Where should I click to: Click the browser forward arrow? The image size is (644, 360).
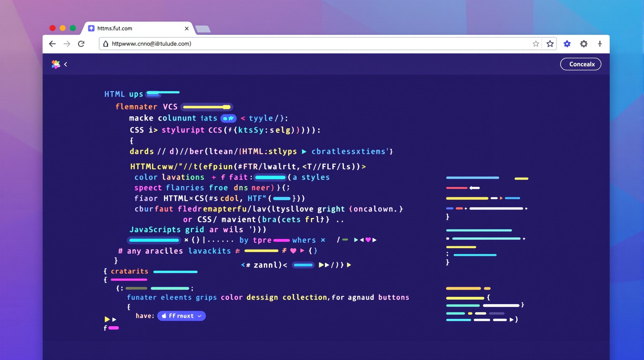[x=67, y=44]
